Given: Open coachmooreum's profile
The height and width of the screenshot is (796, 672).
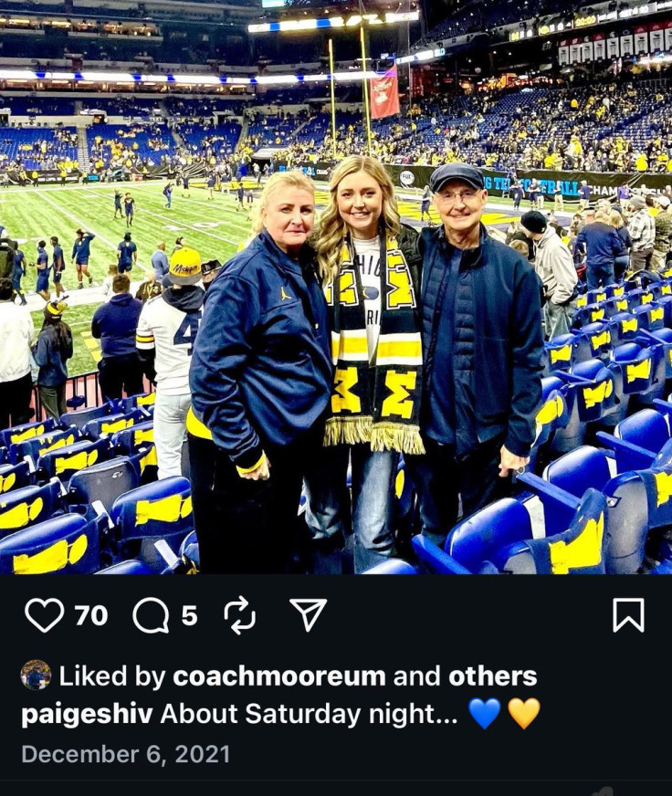Looking at the screenshot, I should click(279, 676).
